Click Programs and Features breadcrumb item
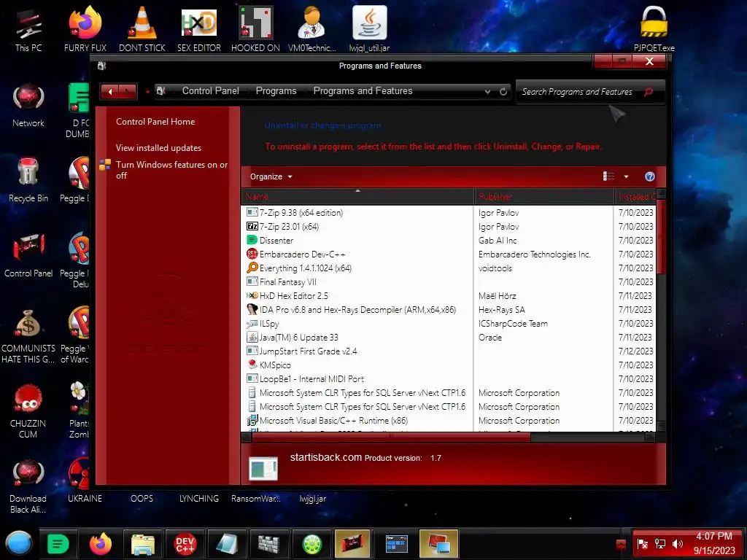 click(363, 91)
